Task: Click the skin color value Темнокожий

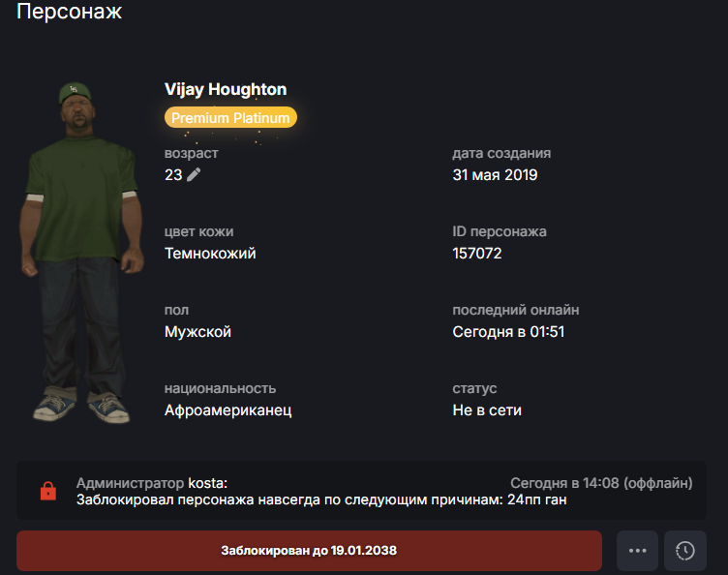Action: [210, 254]
